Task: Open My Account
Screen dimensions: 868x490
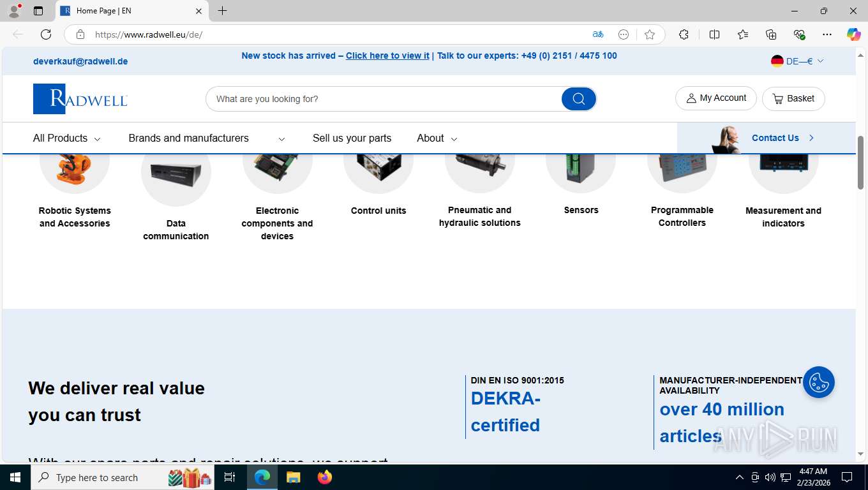Action: 715,98
